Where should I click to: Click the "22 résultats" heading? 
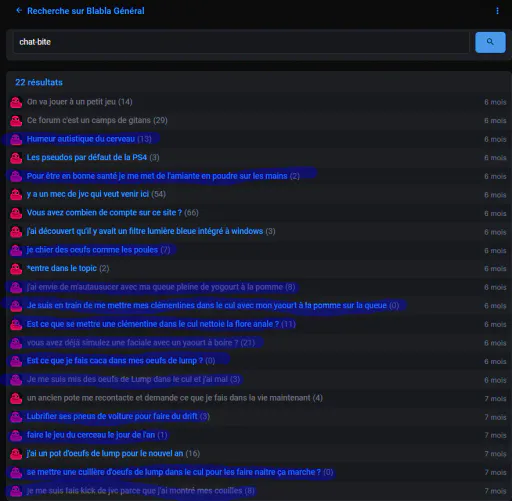coord(39,82)
